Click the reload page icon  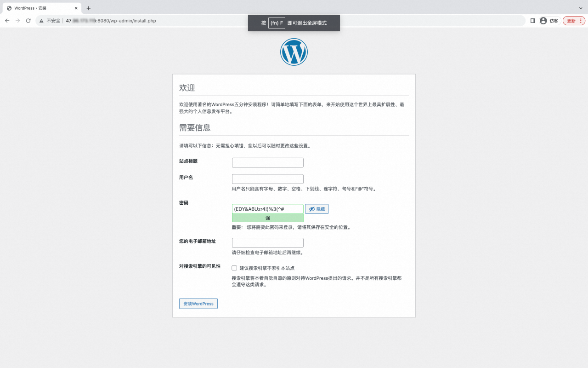click(28, 20)
